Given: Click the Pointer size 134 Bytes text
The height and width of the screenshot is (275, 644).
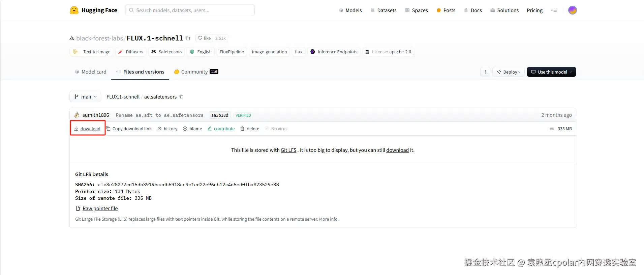Looking at the screenshot, I should coord(108,191).
